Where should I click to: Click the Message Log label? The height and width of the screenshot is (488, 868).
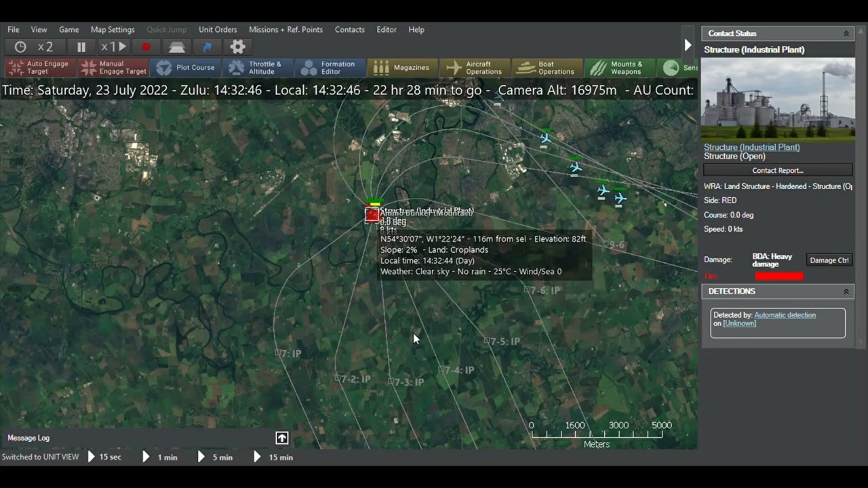pyautogui.click(x=28, y=438)
